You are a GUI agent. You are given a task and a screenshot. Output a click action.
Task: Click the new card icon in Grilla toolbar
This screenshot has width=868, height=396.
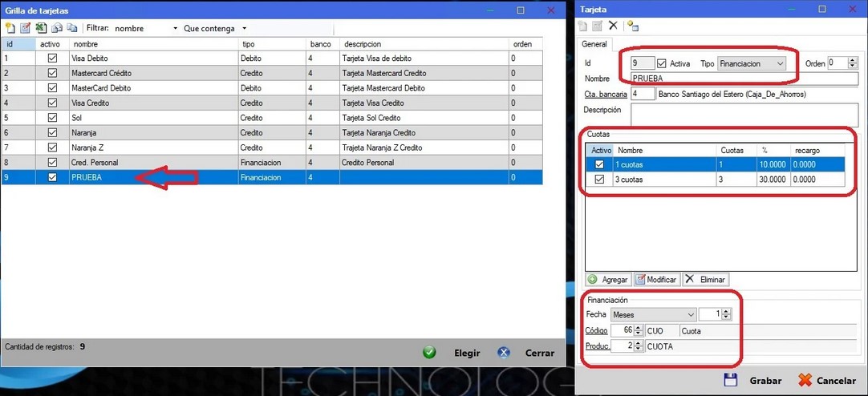point(10,28)
